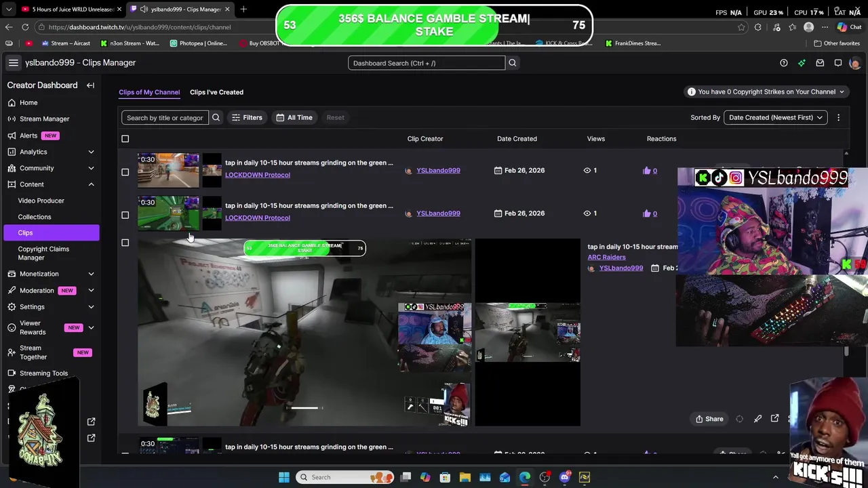The width and height of the screenshot is (868, 488).
Task: Click the browser back arrow
Action: tap(9, 27)
